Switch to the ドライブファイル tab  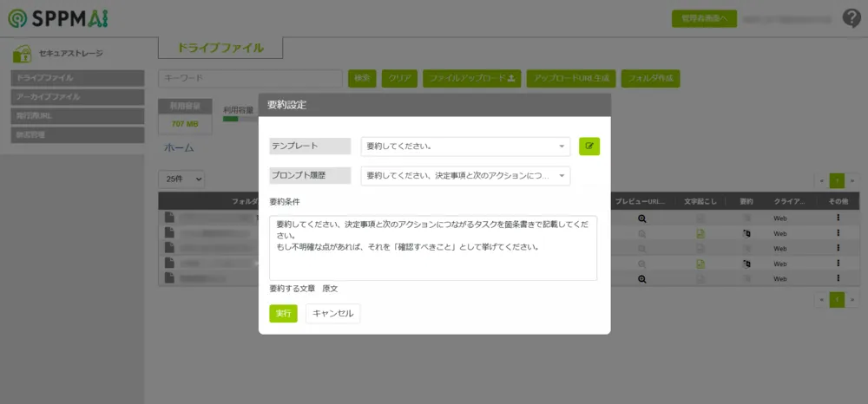pyautogui.click(x=220, y=48)
